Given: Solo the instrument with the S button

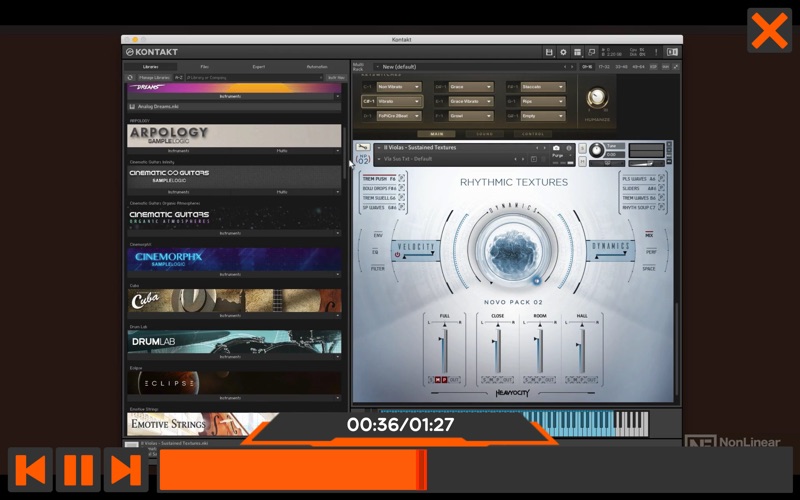Looking at the screenshot, I should 582,148.
